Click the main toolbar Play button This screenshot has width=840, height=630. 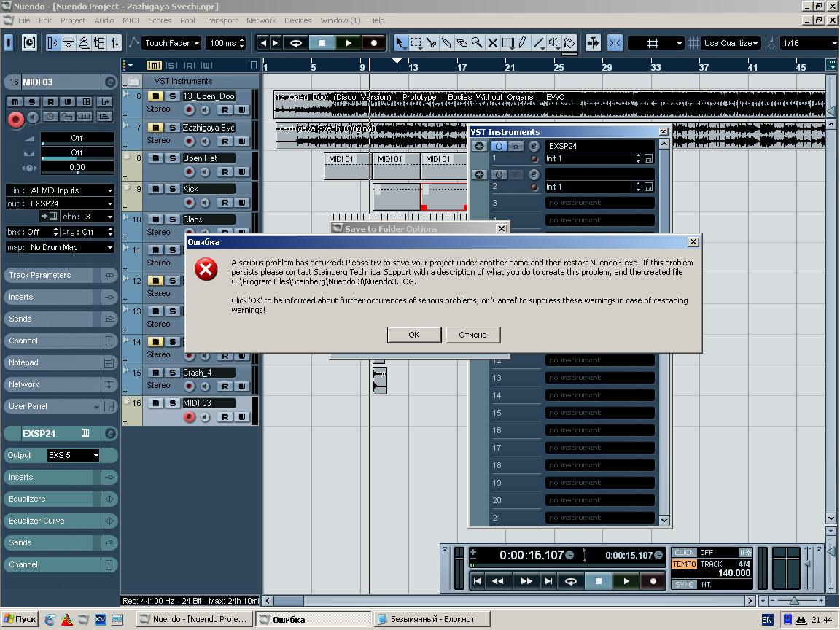[349, 43]
